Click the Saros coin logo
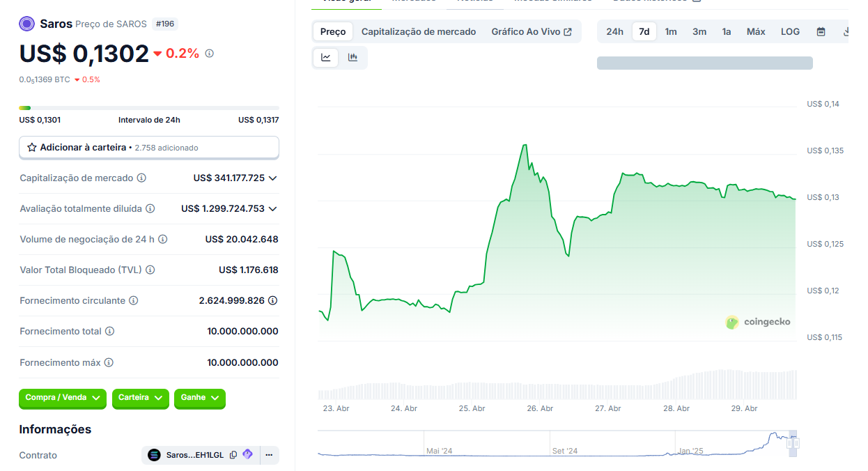This screenshot has height=471, width=868. click(x=27, y=24)
